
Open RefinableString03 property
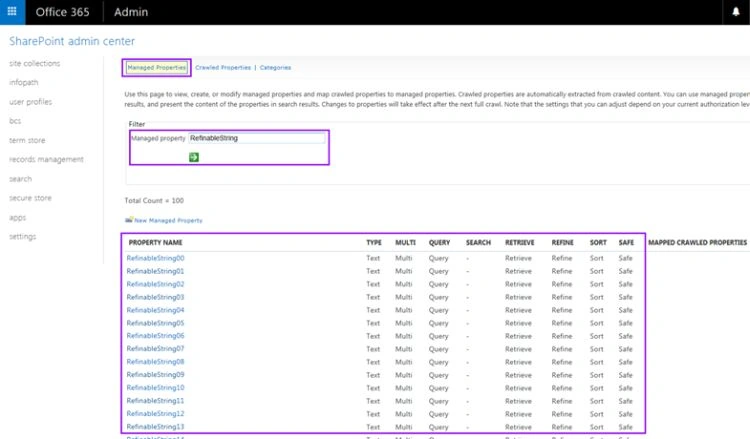tap(155, 297)
